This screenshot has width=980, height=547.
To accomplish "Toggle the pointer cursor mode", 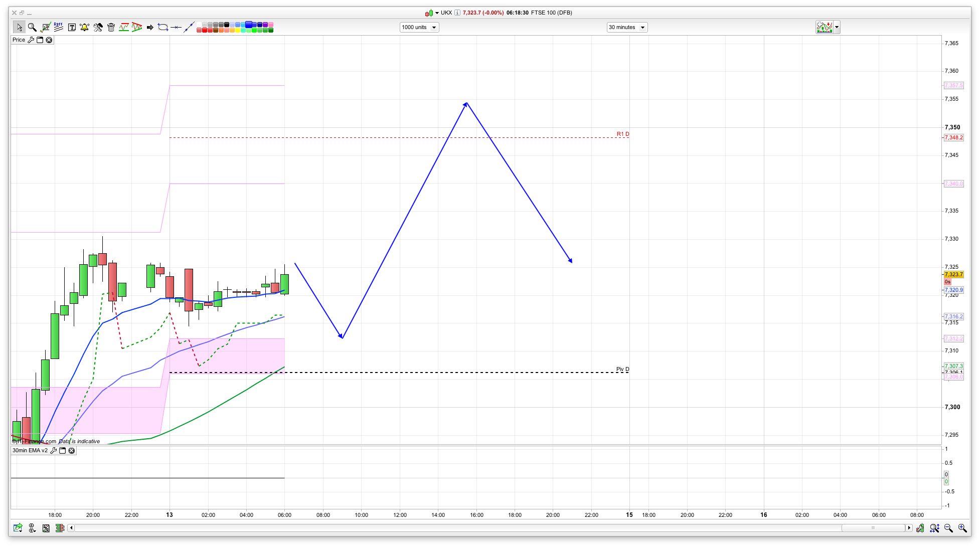I will pyautogui.click(x=19, y=27).
